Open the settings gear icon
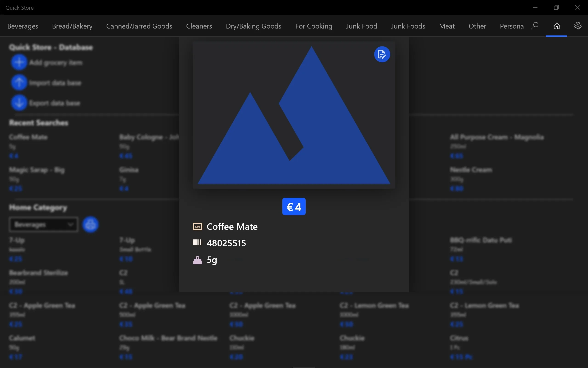This screenshot has width=588, height=368. tap(578, 26)
